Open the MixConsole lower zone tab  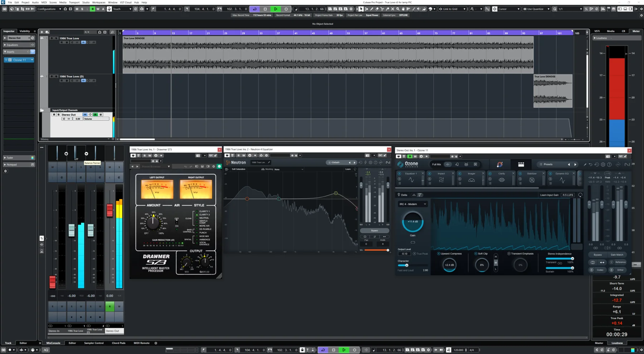(x=53, y=343)
